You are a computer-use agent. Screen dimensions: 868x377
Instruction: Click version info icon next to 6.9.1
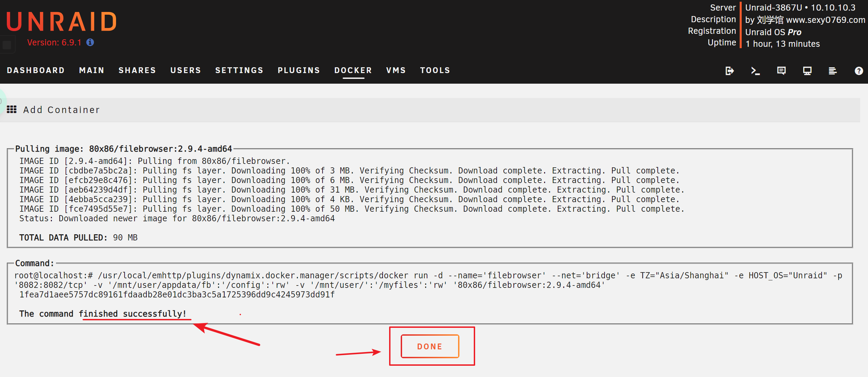[90, 42]
